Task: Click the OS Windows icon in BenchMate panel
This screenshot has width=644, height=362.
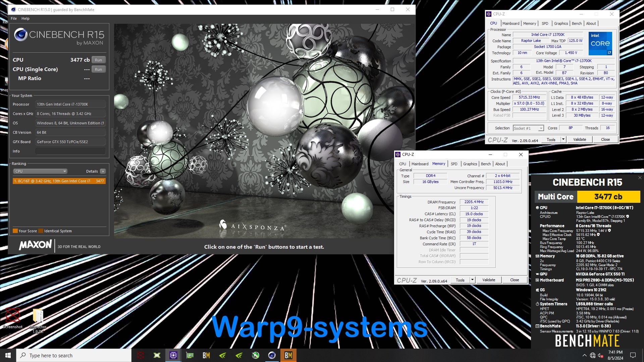Action: point(537,290)
